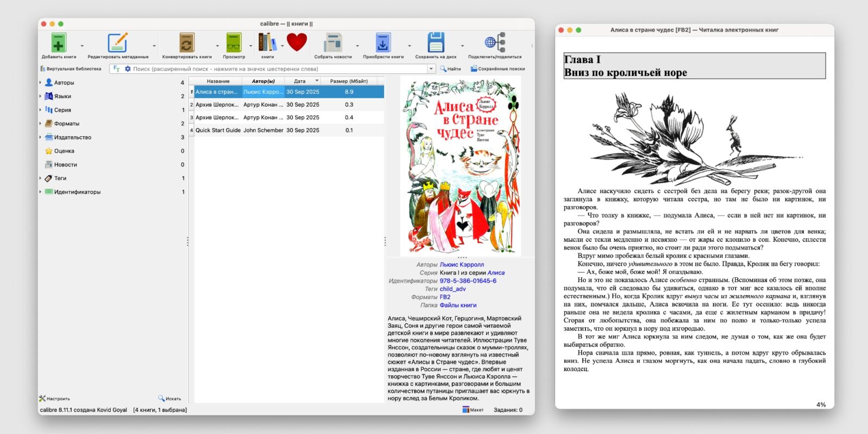This screenshot has width=868, height=434.
Task: Sort by the Date column header
Action: 299,81
